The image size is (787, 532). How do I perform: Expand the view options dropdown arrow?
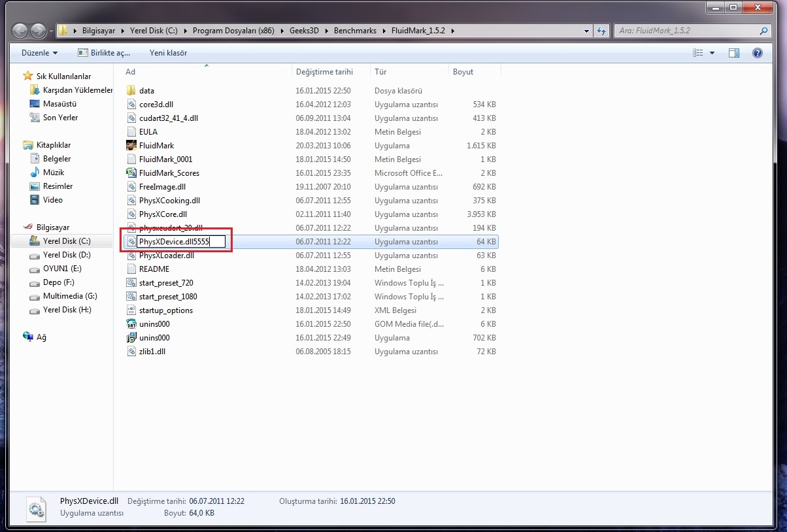click(x=712, y=53)
